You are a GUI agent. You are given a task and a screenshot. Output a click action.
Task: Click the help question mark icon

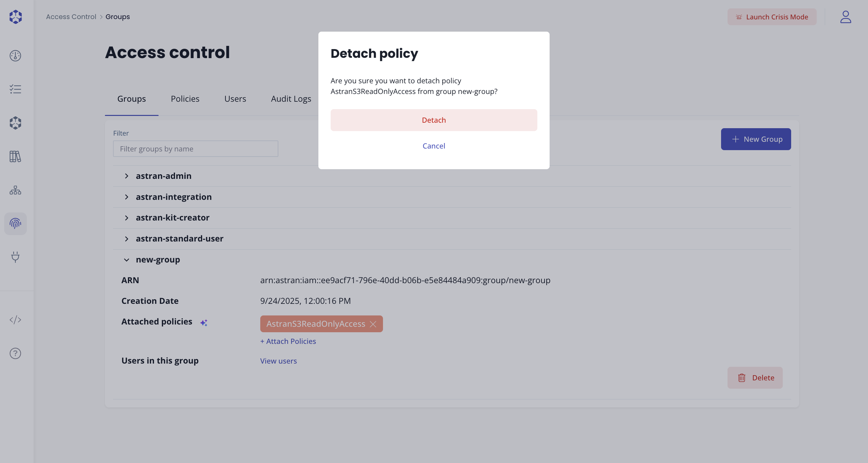(15, 353)
